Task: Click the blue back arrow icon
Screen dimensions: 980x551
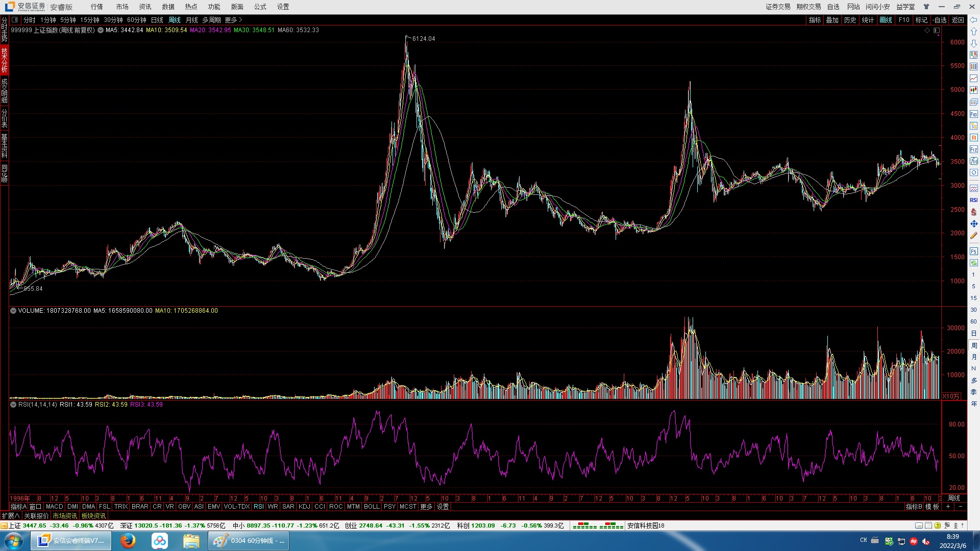Action: 973,20
